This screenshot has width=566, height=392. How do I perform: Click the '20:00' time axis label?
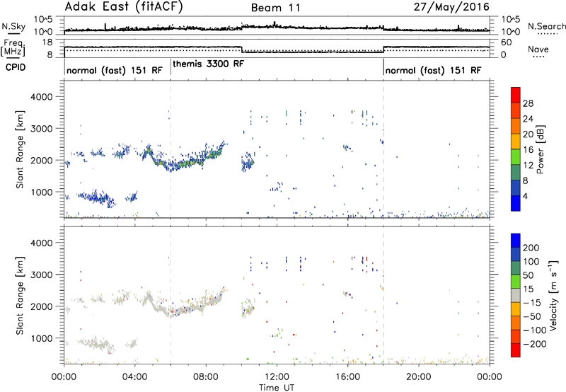click(x=418, y=377)
